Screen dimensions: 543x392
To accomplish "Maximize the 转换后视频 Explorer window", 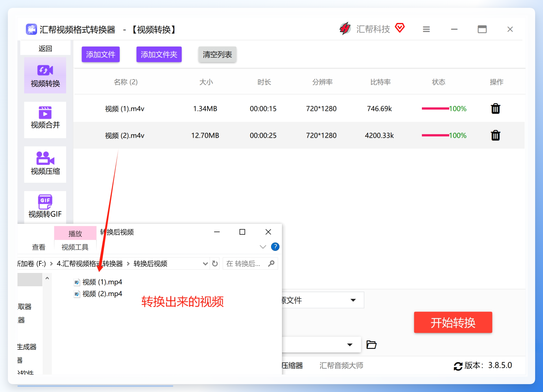I will [x=242, y=232].
